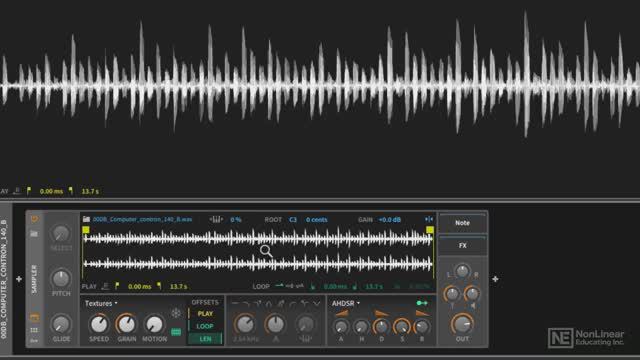This screenshot has width=640, height=360.
Task: Select the 0 % value next to keys icon
Action: click(x=236, y=220)
